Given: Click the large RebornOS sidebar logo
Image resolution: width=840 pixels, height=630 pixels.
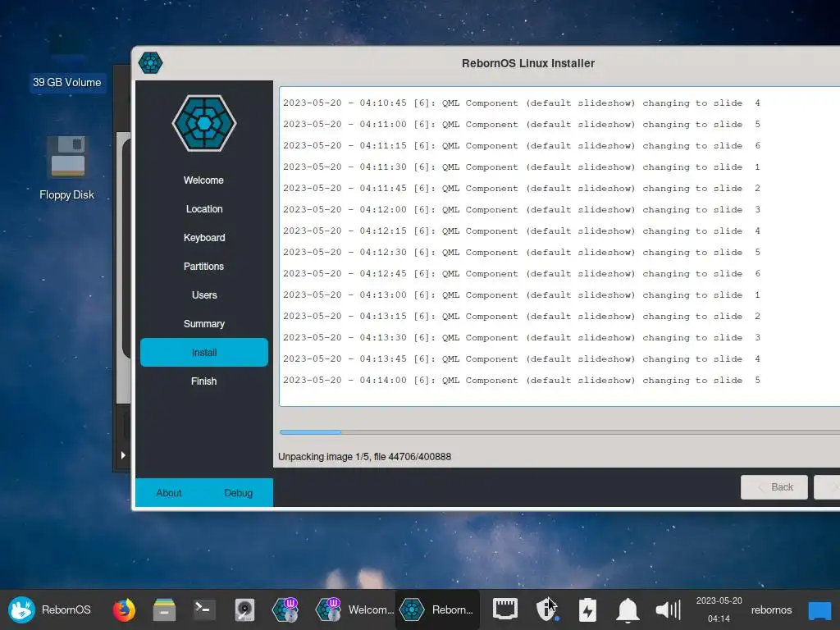Looking at the screenshot, I should [204, 123].
